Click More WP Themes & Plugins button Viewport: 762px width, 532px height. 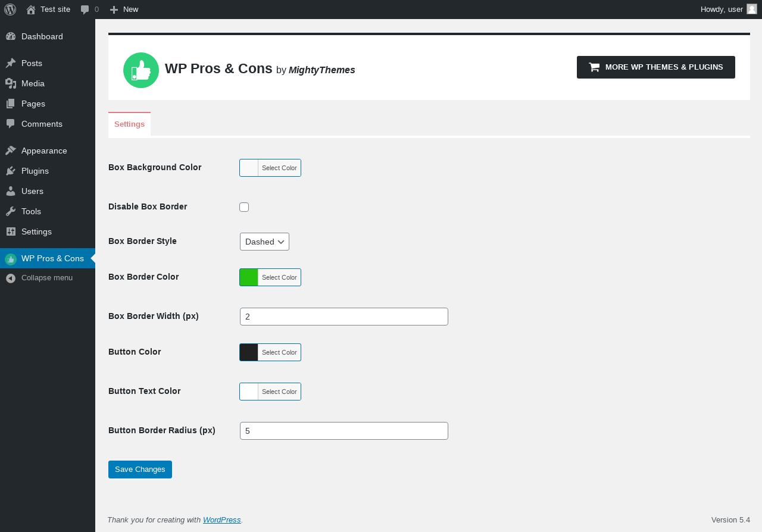656,67
